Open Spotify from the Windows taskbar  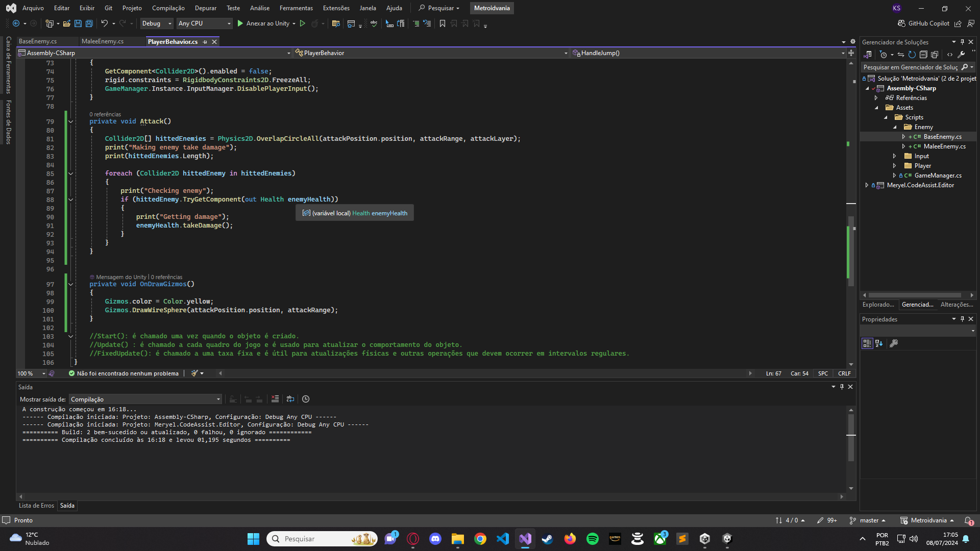click(593, 539)
